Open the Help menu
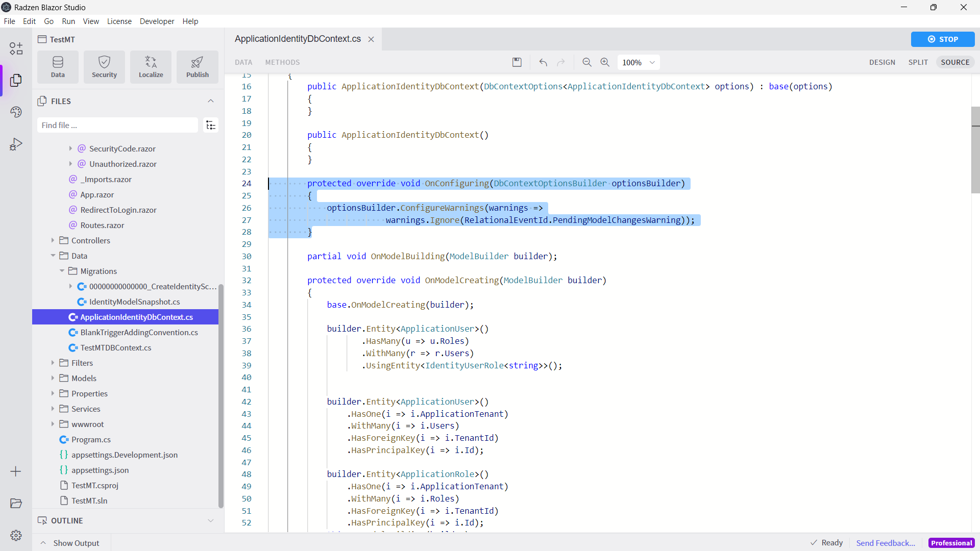 (190, 21)
